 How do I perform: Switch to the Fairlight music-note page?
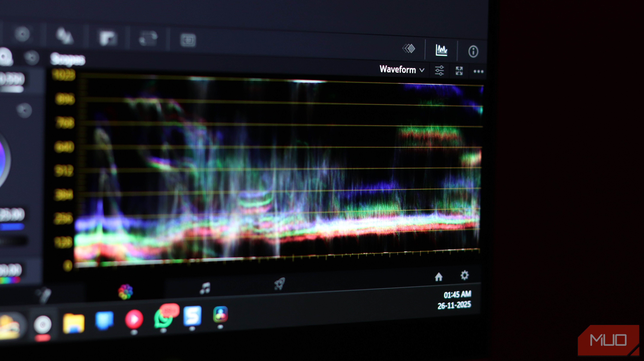coord(205,288)
